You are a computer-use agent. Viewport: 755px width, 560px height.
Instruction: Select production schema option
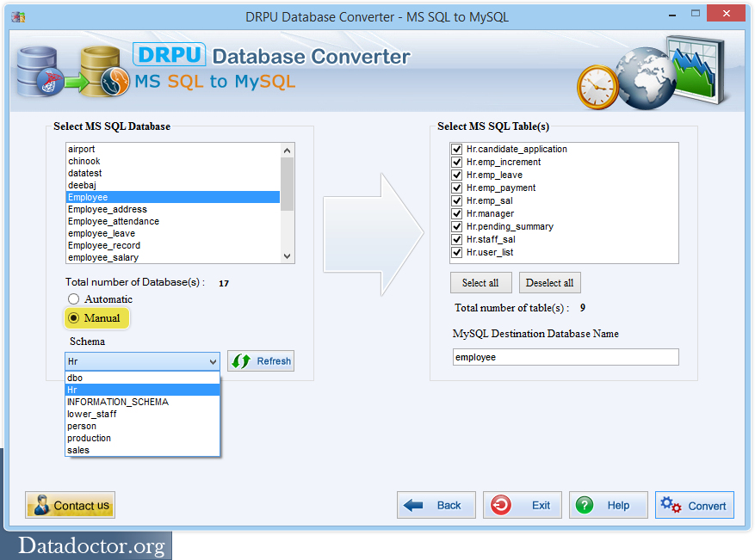(x=143, y=439)
